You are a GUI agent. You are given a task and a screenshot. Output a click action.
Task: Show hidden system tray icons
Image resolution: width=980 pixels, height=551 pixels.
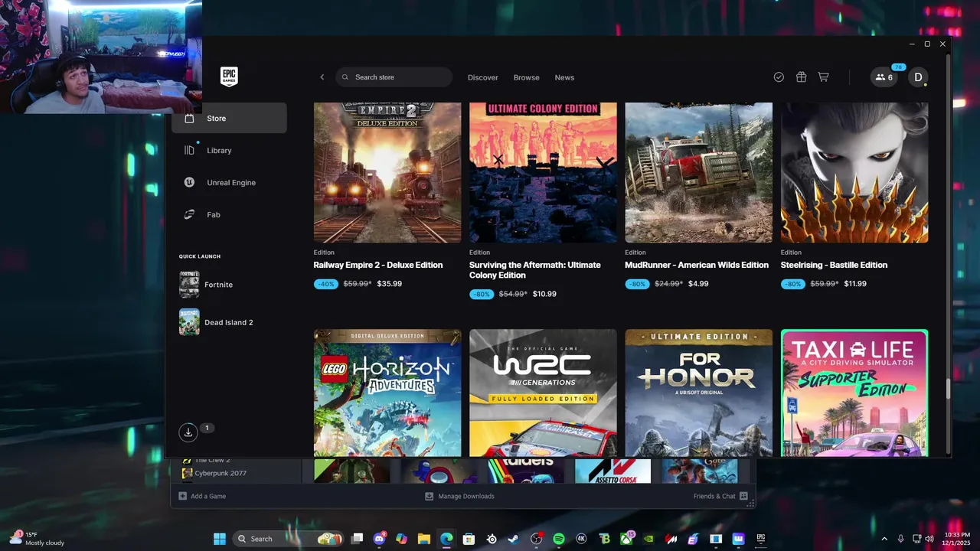pos(884,539)
